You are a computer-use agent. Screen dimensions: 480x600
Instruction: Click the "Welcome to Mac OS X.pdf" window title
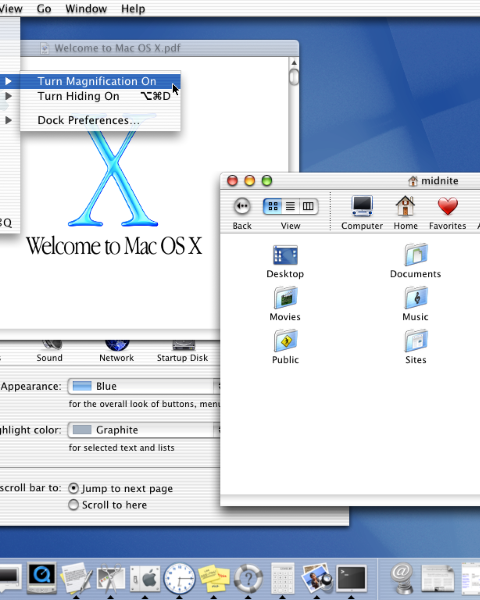tap(117, 48)
